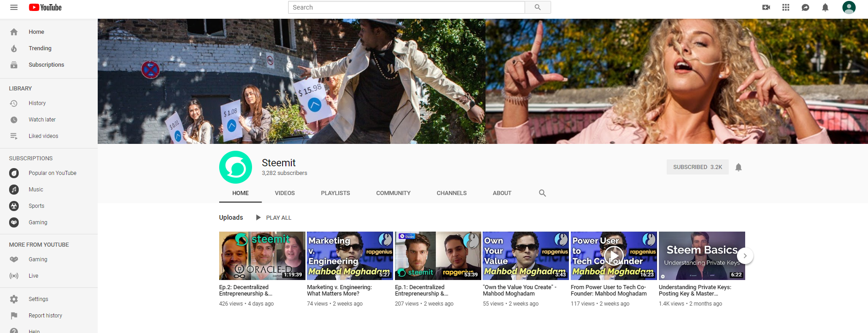This screenshot has height=333, width=868.
Task: Search within the channel magnifier icon
Action: point(542,193)
